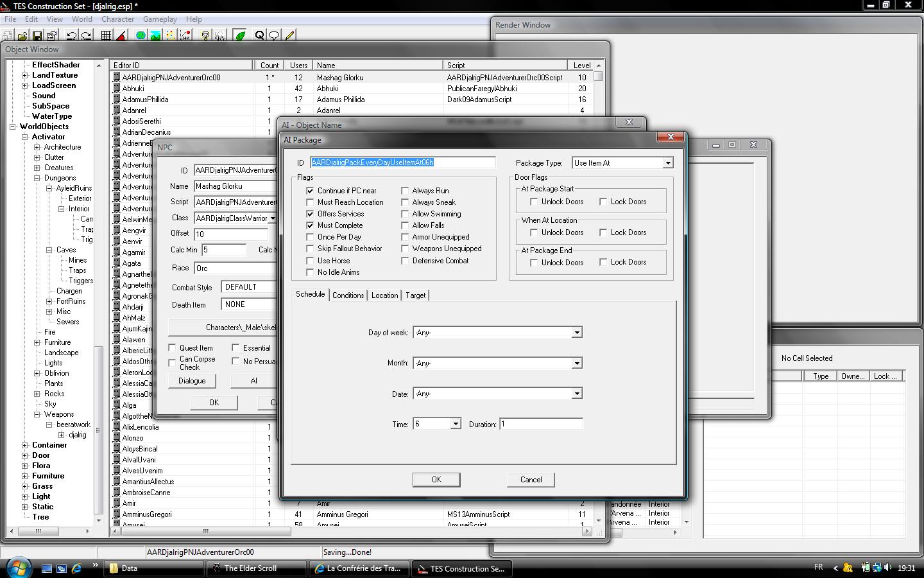Uncheck Must Complete flag
Viewport: 924px width, 578px height.
pos(311,225)
